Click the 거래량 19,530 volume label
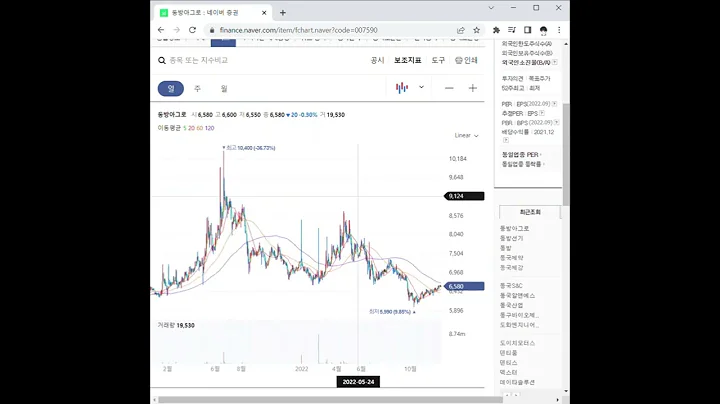 [176, 325]
